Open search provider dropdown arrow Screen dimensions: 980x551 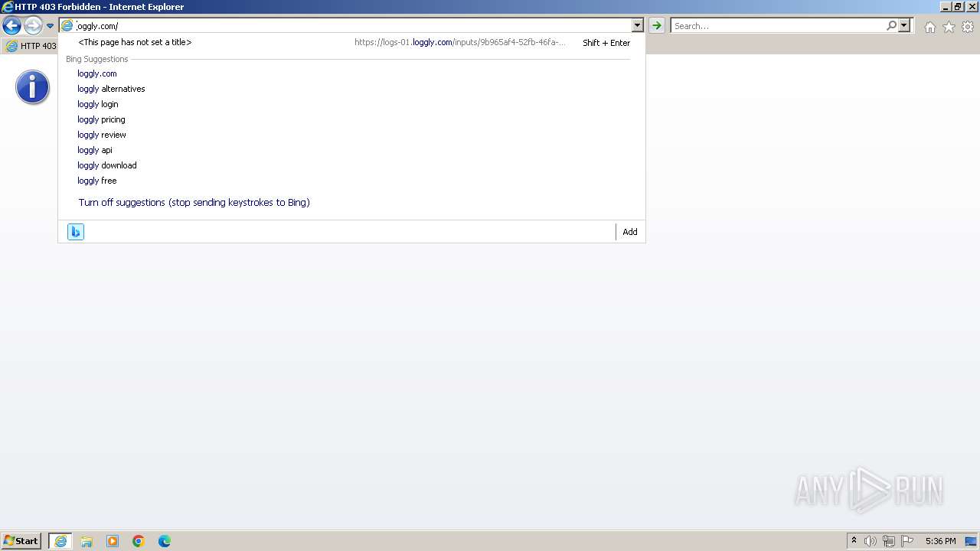click(x=904, y=25)
